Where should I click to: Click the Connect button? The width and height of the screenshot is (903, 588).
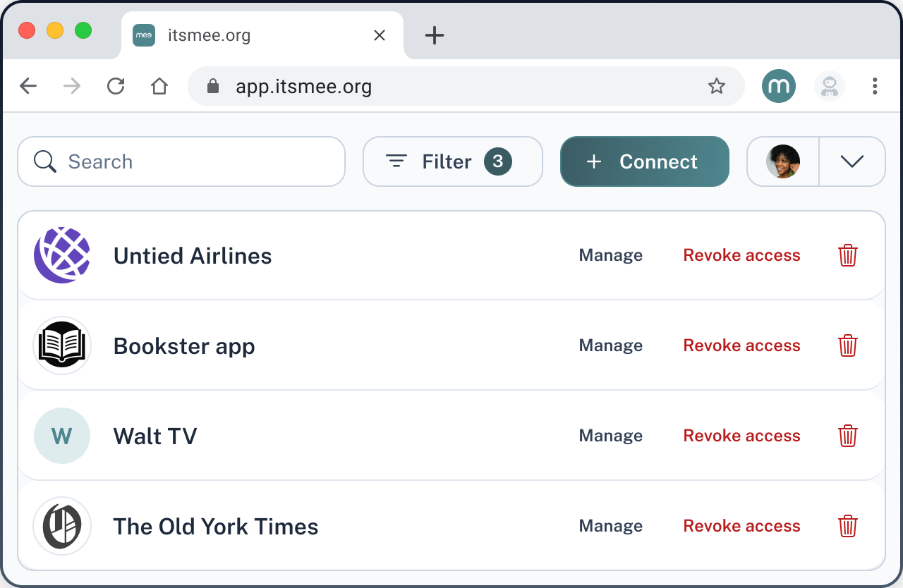(x=644, y=161)
